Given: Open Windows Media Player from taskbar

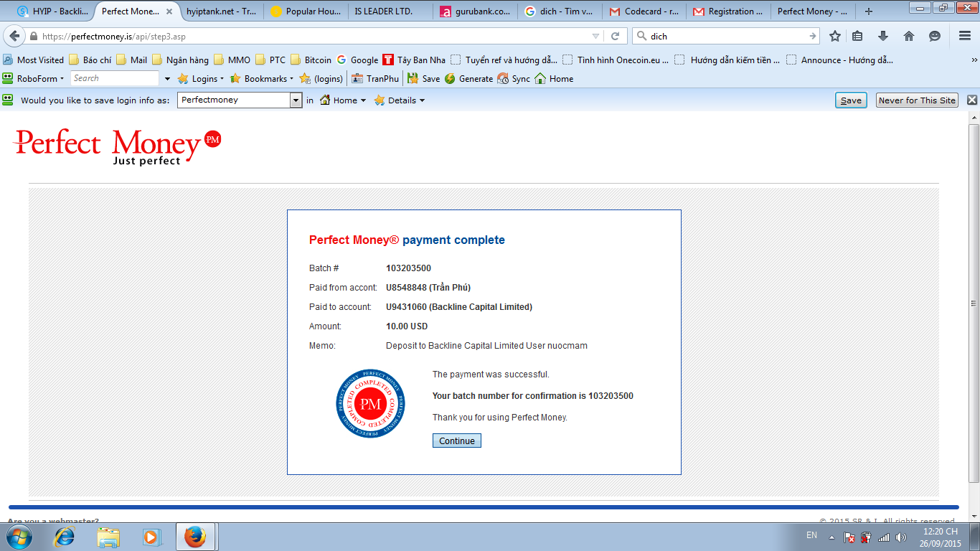Looking at the screenshot, I should [x=151, y=537].
